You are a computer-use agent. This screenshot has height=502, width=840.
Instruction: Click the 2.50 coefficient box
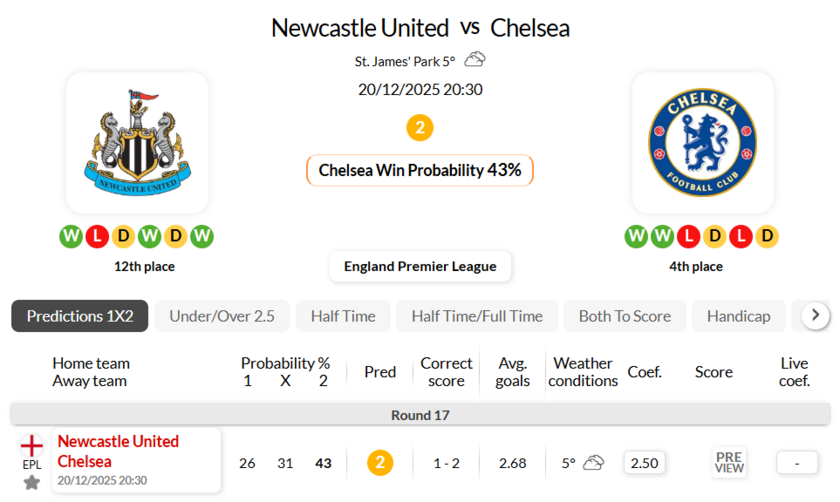645,463
